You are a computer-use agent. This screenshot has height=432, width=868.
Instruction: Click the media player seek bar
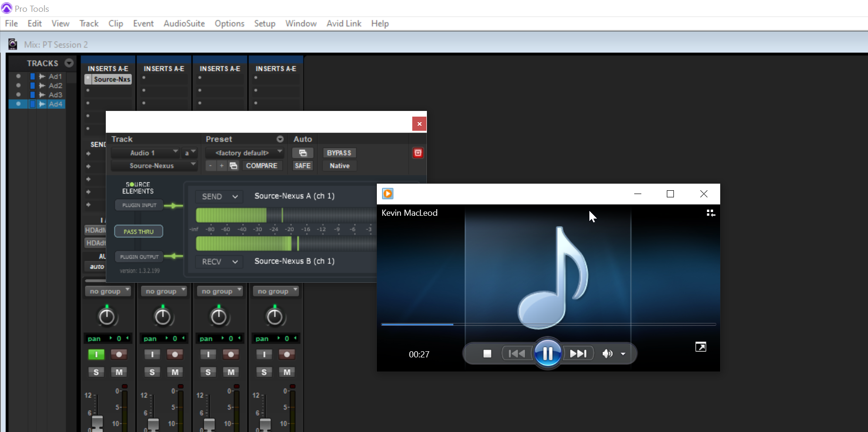548,324
